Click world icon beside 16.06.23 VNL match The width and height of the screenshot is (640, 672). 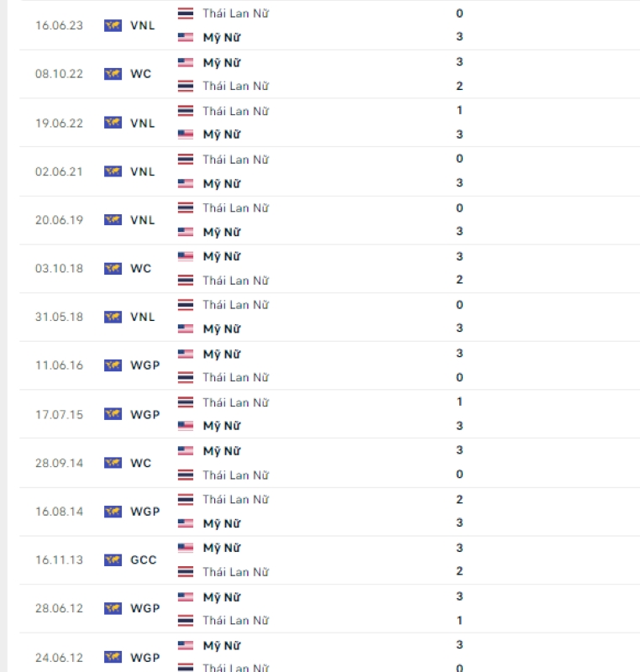pyautogui.click(x=113, y=26)
